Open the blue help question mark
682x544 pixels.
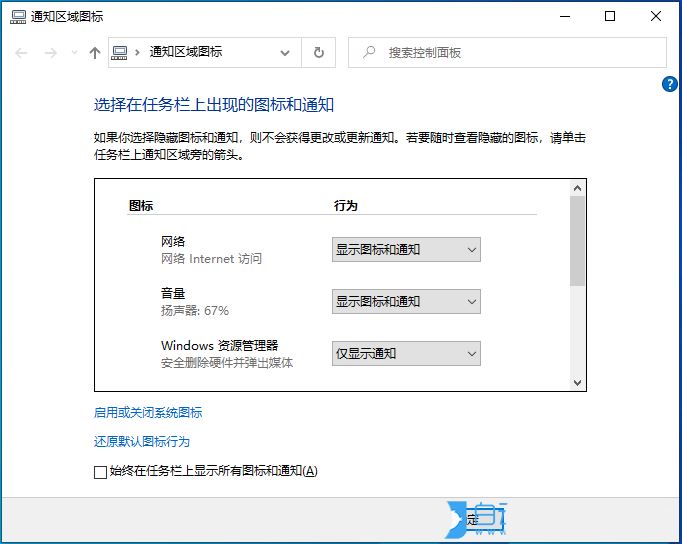coord(670,84)
